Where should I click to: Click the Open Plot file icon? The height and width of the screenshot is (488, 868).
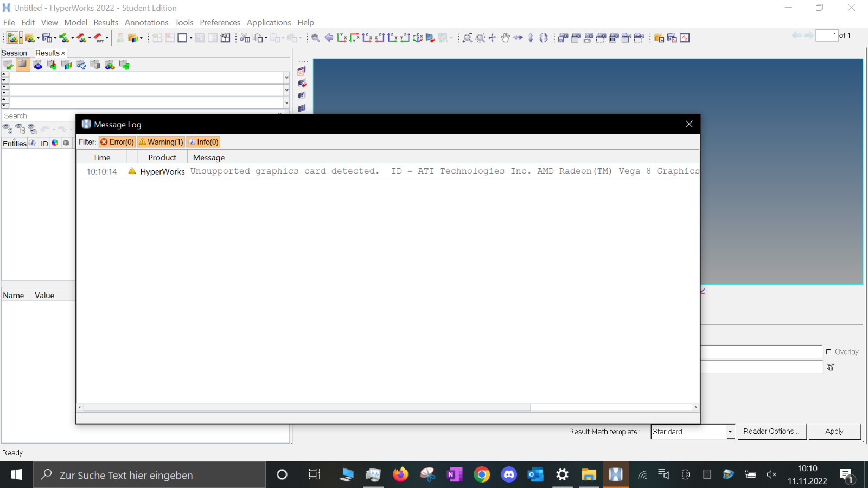659,37
